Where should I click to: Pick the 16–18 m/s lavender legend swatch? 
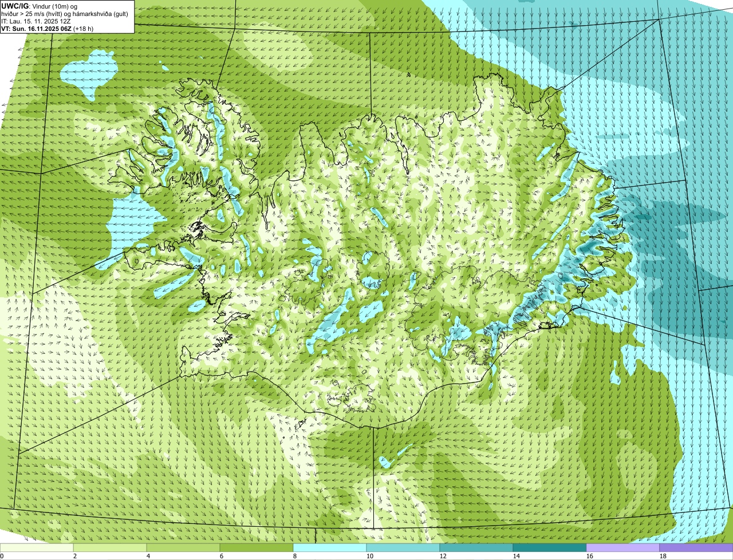tap(623, 547)
